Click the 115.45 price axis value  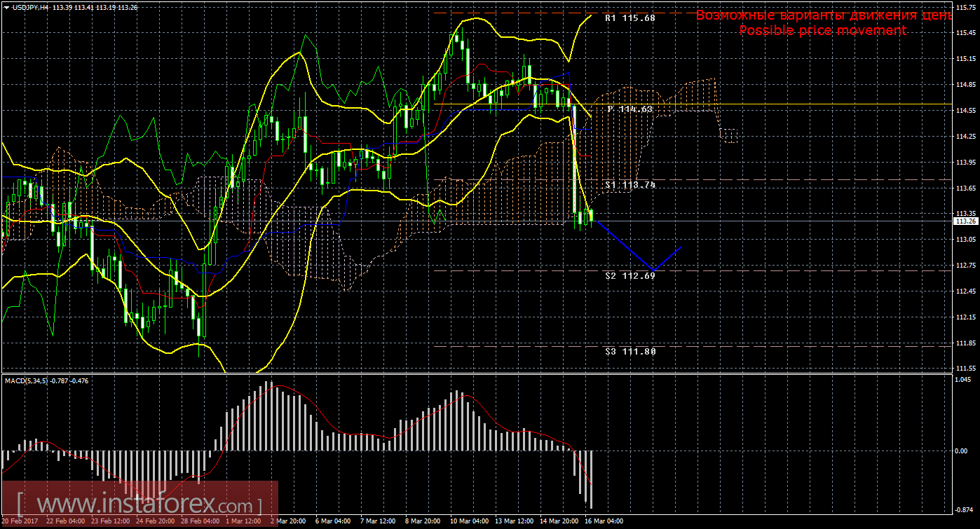point(966,33)
